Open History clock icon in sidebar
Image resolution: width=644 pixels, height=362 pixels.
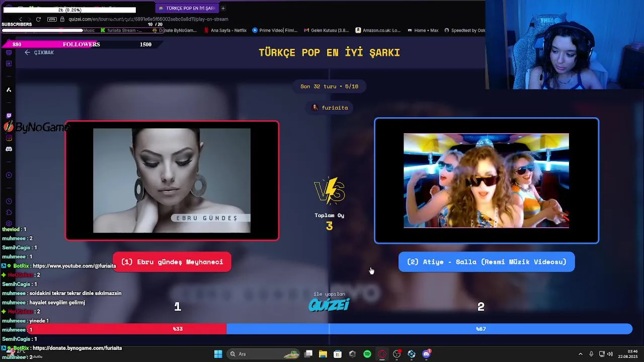9,201
